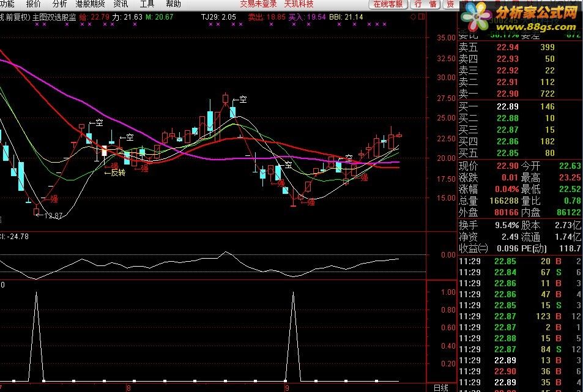Click the 外盘 80166 value
Viewport: 583px width, 392px height.
tap(507, 212)
